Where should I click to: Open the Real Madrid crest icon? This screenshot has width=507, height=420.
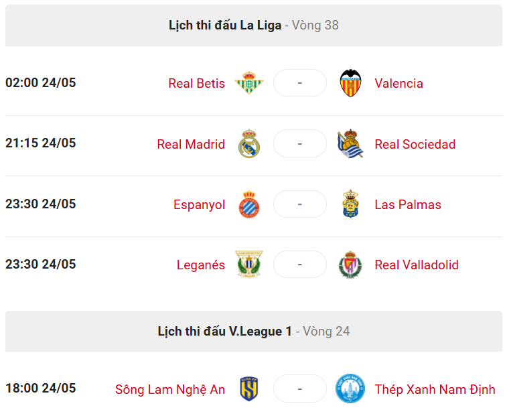point(249,143)
